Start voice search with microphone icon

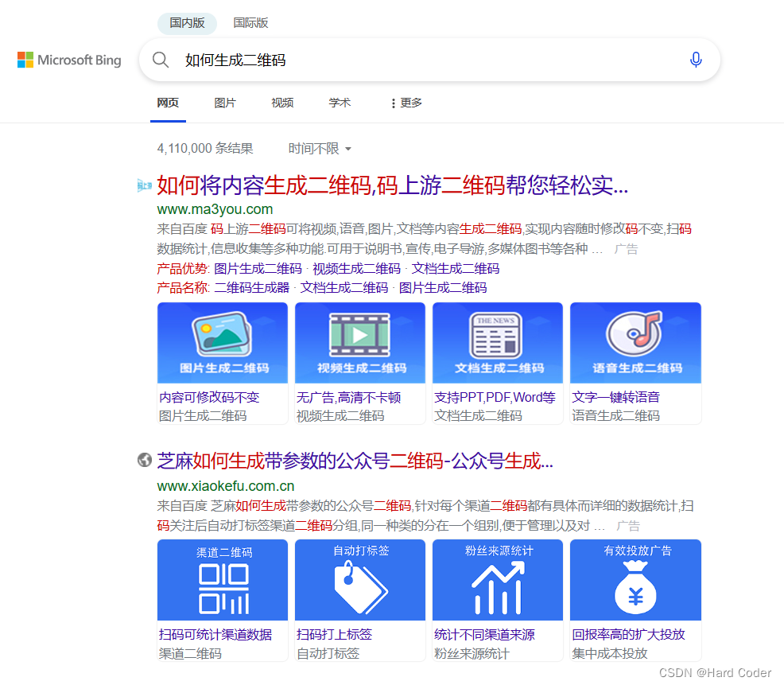(696, 60)
